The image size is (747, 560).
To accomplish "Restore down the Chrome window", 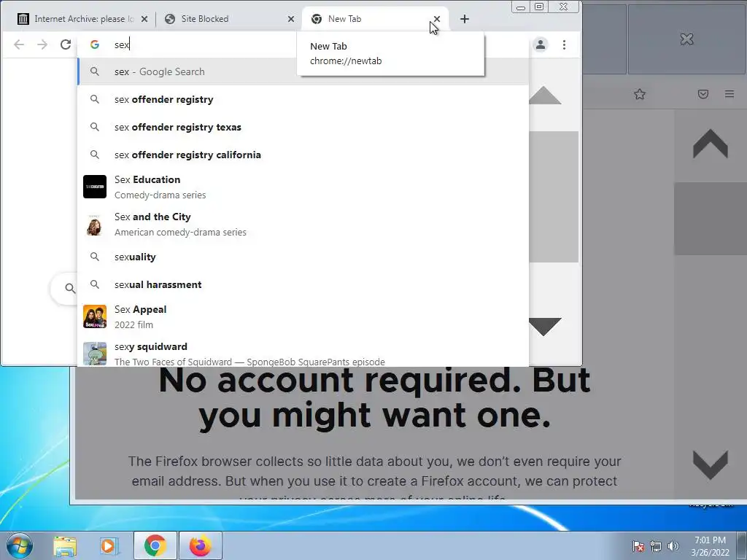I will pyautogui.click(x=539, y=7).
